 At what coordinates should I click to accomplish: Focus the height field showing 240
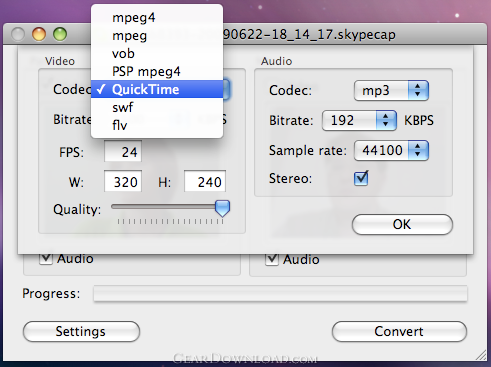coord(205,181)
